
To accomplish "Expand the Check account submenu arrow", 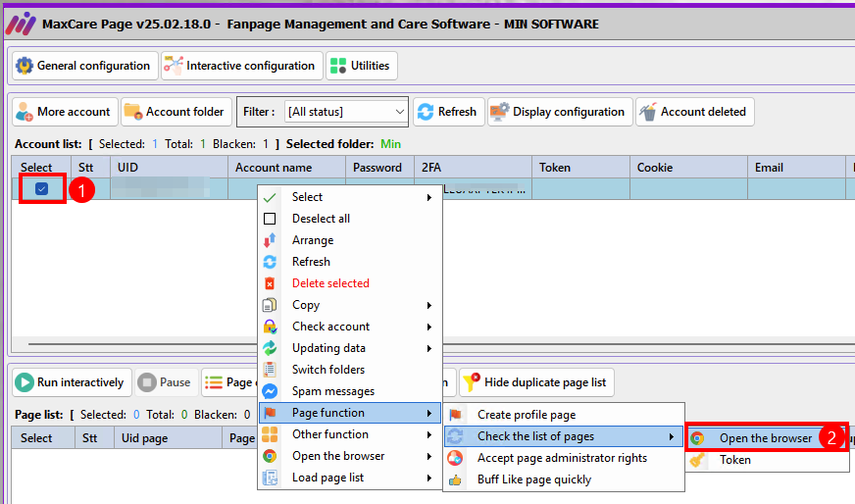I will point(429,327).
